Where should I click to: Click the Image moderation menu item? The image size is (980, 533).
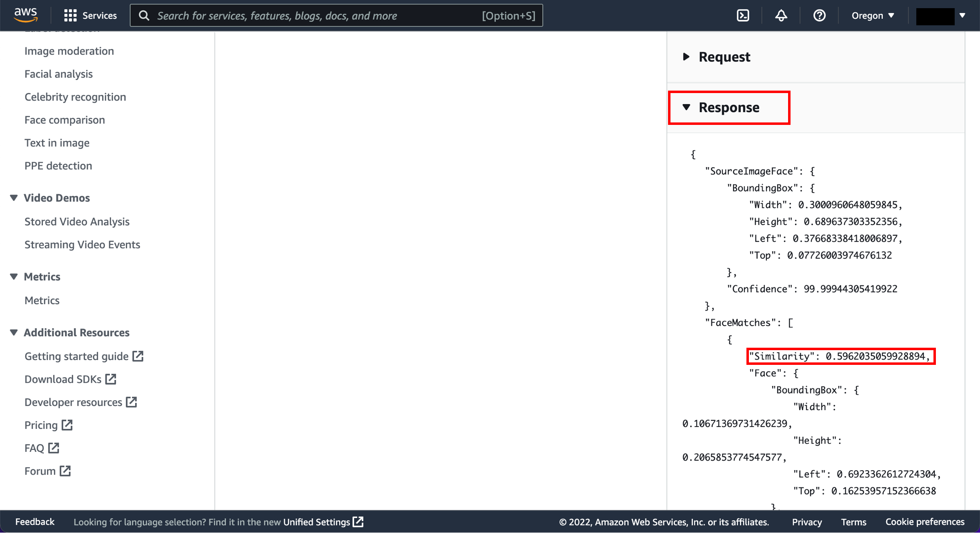tap(69, 51)
